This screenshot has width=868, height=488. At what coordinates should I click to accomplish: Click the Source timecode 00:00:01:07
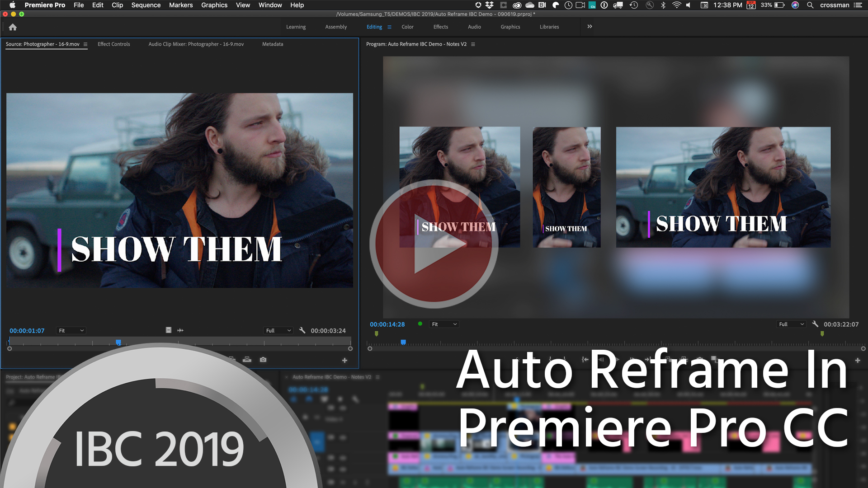coord(27,331)
